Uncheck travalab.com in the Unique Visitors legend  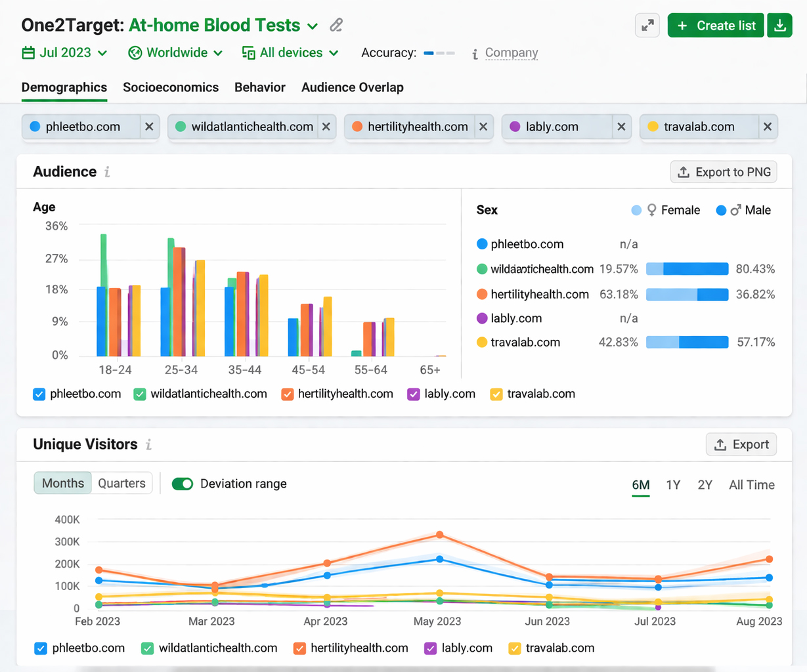point(515,648)
